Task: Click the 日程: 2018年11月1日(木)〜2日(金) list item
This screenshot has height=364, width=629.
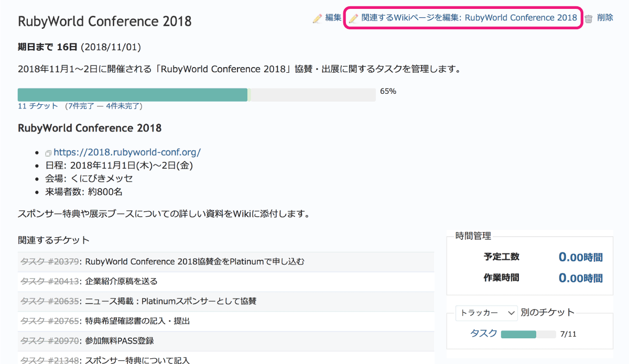Action: click(120, 166)
